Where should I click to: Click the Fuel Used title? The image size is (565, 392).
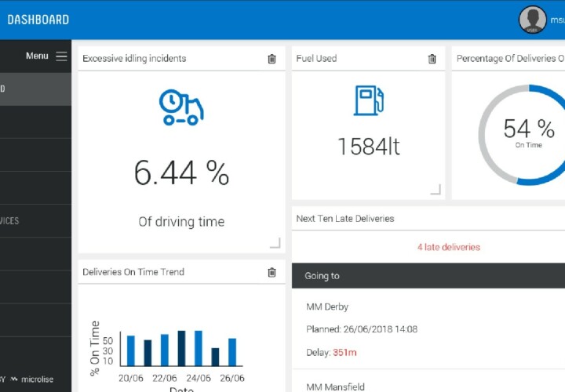coord(316,58)
